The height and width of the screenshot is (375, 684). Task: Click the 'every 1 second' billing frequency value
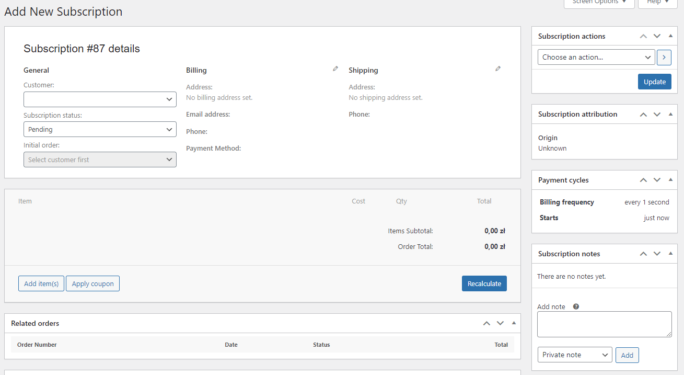646,202
